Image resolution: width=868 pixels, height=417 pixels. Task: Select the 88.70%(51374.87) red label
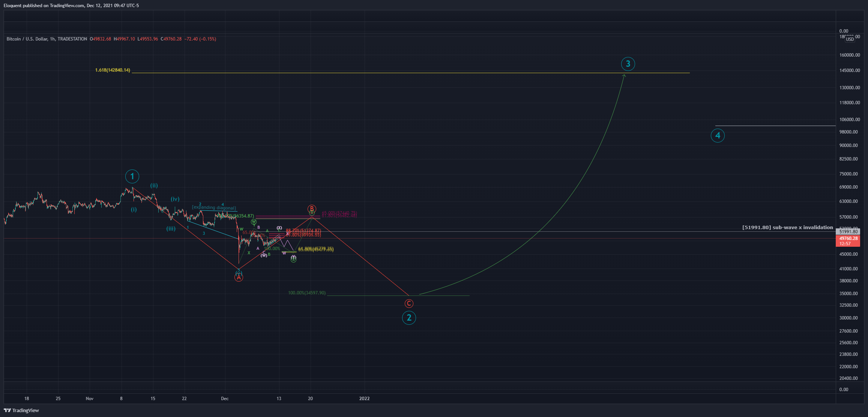click(303, 231)
